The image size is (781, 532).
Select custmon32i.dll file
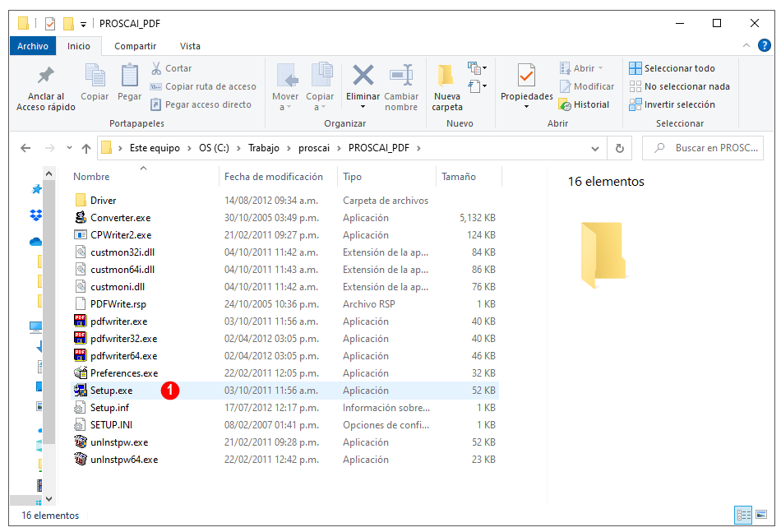(x=122, y=252)
